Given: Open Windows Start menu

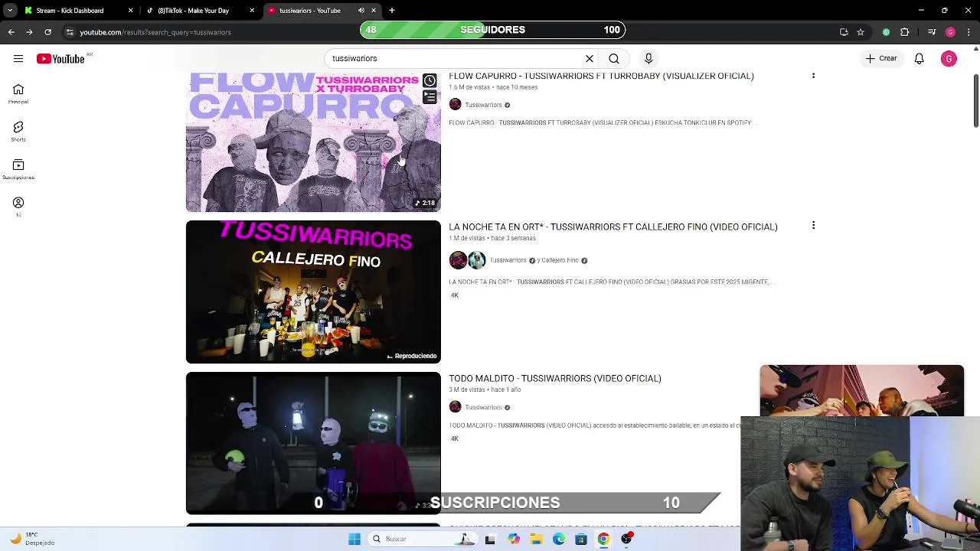Looking at the screenshot, I should pos(354,539).
